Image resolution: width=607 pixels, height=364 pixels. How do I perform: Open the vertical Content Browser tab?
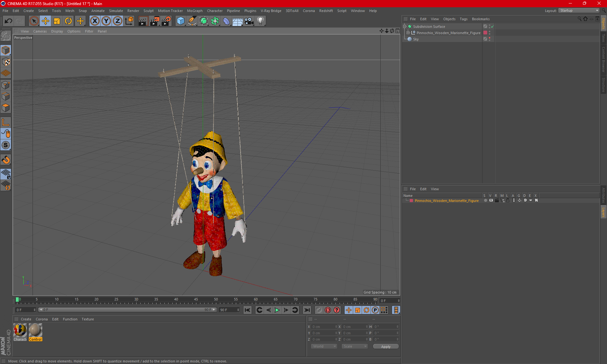(x=604, y=59)
